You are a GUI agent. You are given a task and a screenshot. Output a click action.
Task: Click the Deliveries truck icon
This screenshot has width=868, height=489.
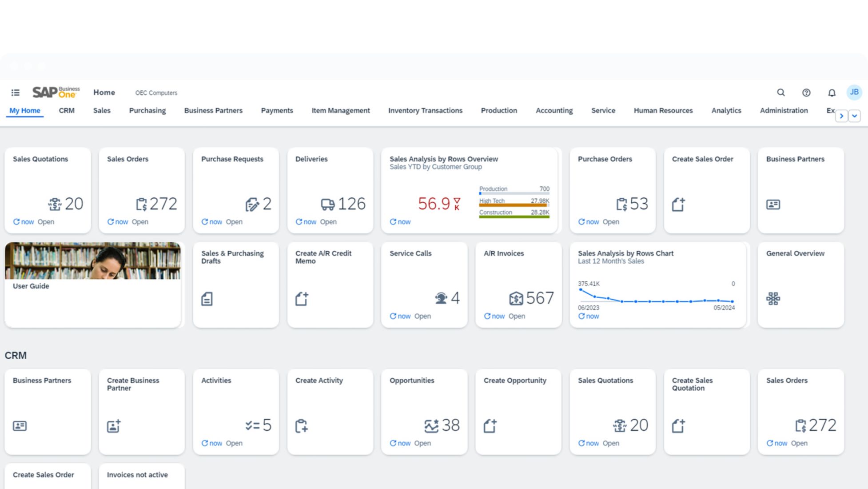click(327, 204)
